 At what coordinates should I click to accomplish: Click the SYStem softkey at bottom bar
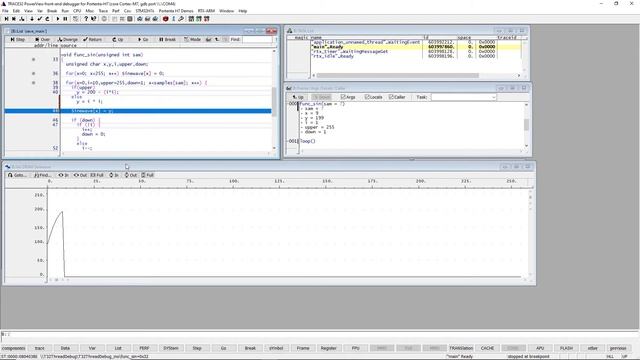pos(171,348)
